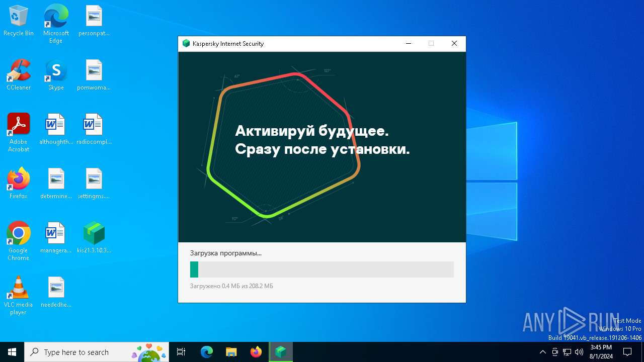This screenshot has width=644, height=362.
Task: Open the notification center icon
Action: pyautogui.click(x=627, y=352)
